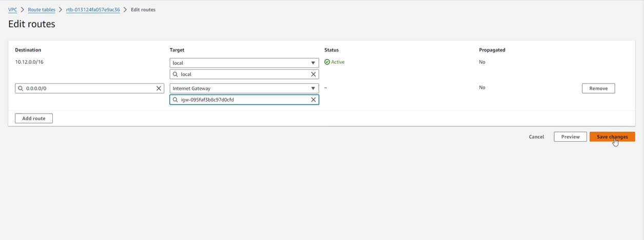644x240 pixels.
Task: Click the search icon in the local field
Action: click(x=175, y=75)
